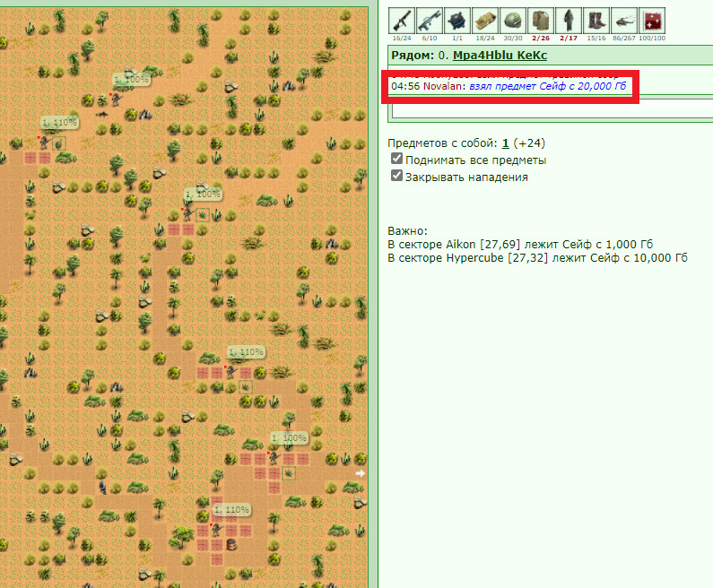Screen dimensions: 713x588
Task: Click the '100/100' durability value
Action: [652, 39]
